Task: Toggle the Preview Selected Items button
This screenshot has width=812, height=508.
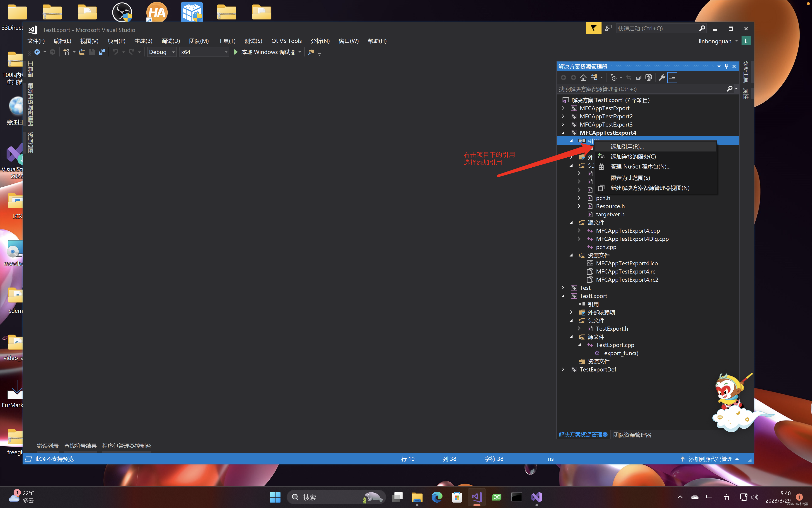Action: point(672,78)
